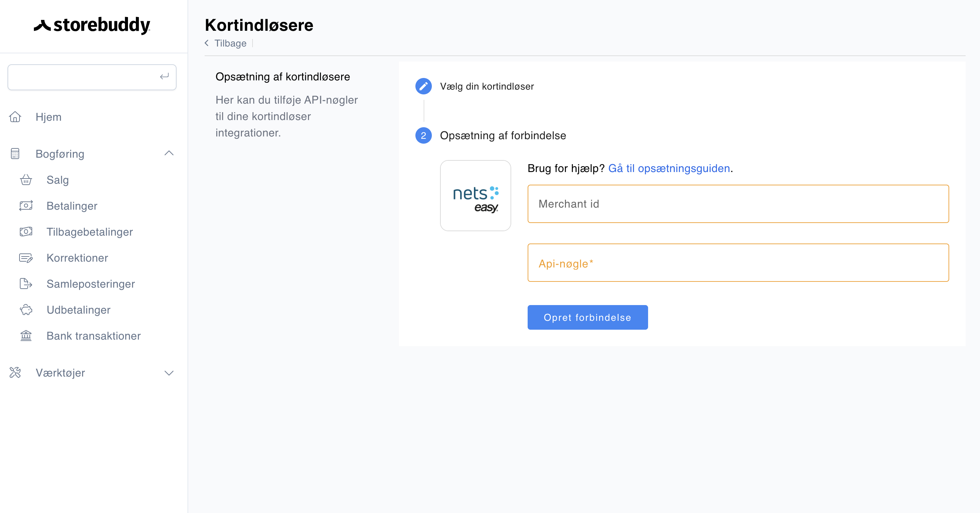Click into the Api-nøgle field
This screenshot has height=513, width=980.
tap(738, 263)
